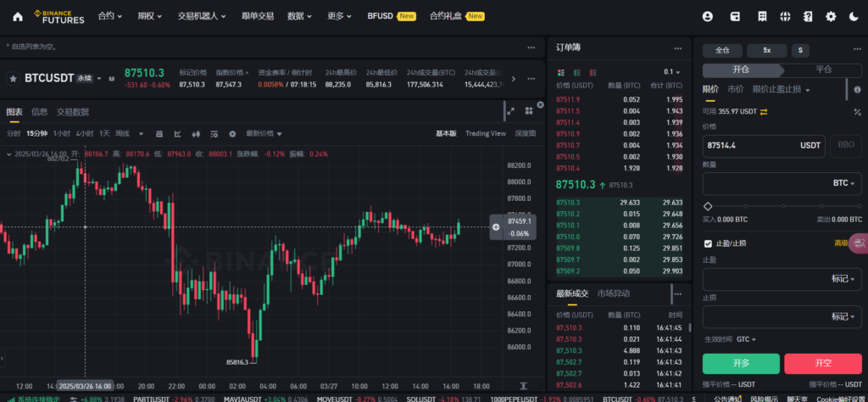Open the 跟单交易 link
868x402 pixels.
pos(258,16)
